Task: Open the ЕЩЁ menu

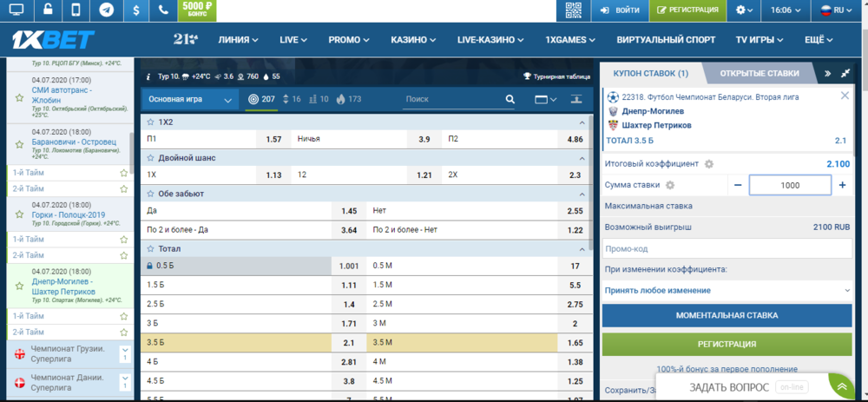Action: 819,40
